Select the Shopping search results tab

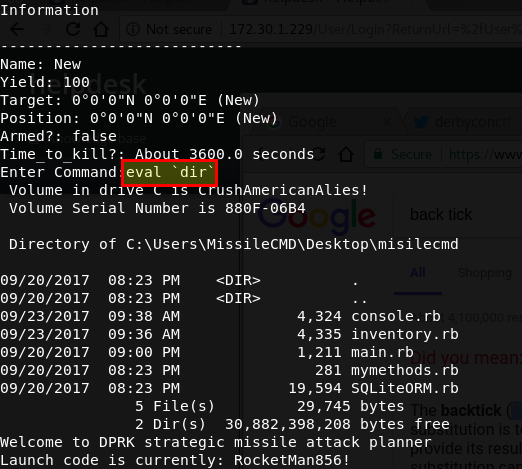pos(485,273)
